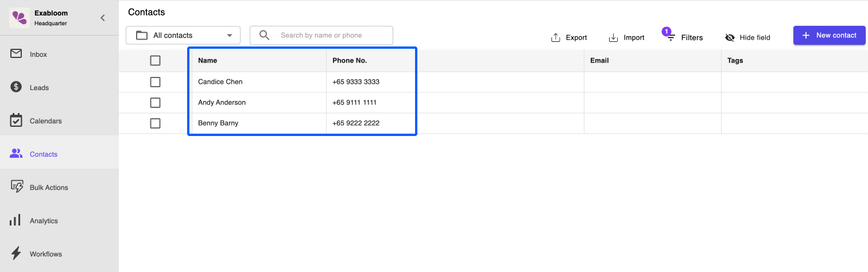Screen dimensions: 868x272
Task: Click the Exabloom workspace name
Action: point(51,13)
